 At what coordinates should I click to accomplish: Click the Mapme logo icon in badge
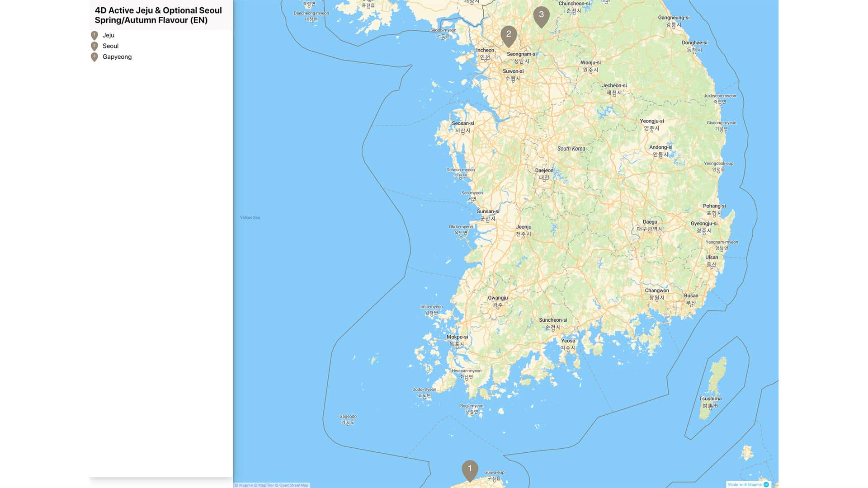tap(766, 484)
